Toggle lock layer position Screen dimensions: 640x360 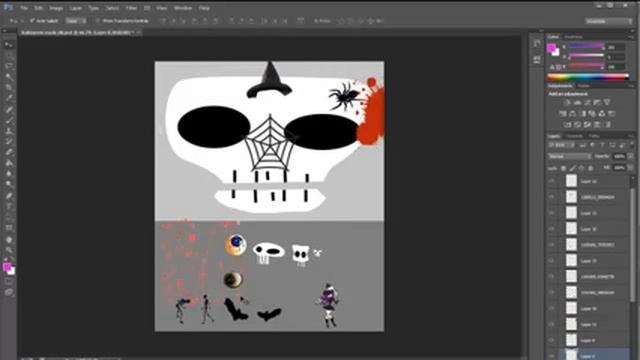[581, 168]
